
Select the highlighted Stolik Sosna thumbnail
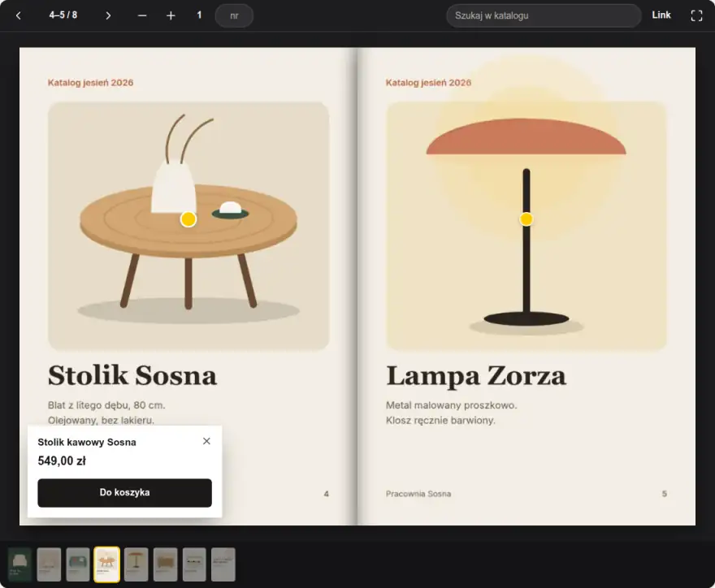[x=106, y=564]
